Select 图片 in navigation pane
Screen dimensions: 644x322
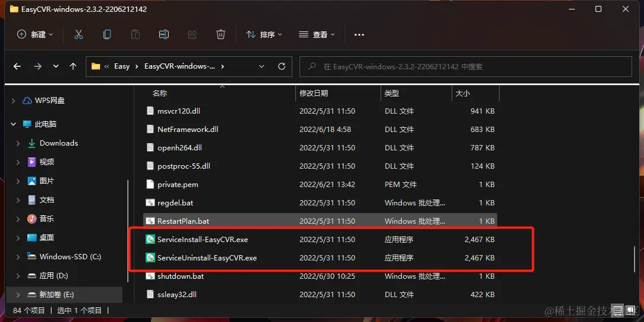(x=47, y=181)
